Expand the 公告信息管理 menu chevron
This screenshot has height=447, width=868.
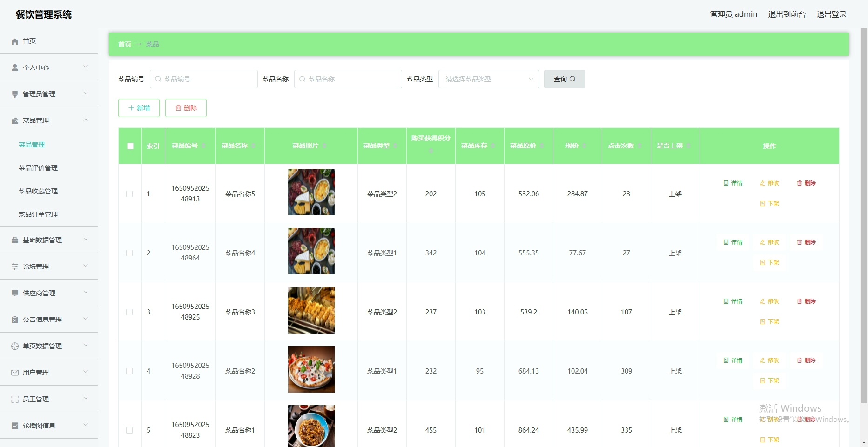coord(86,319)
